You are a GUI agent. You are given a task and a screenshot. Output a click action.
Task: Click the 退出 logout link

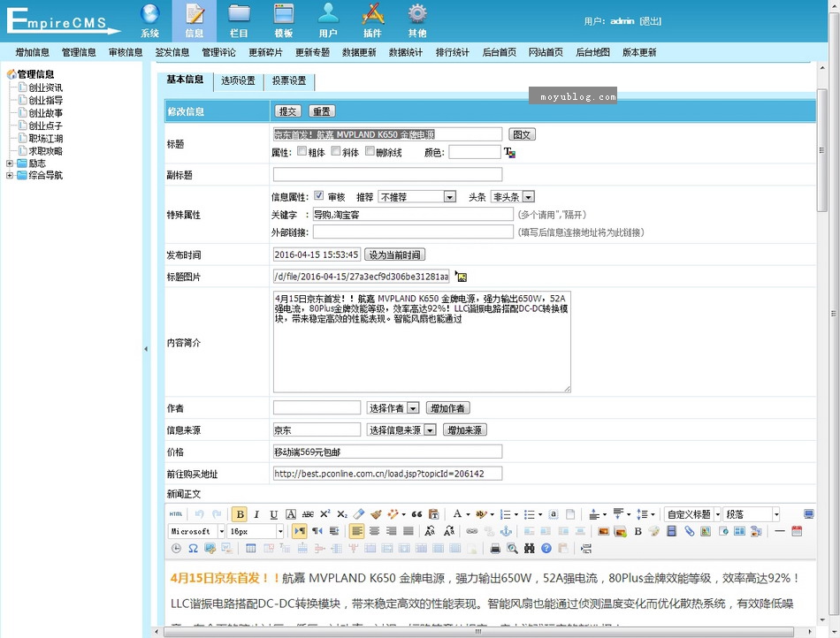tap(651, 21)
